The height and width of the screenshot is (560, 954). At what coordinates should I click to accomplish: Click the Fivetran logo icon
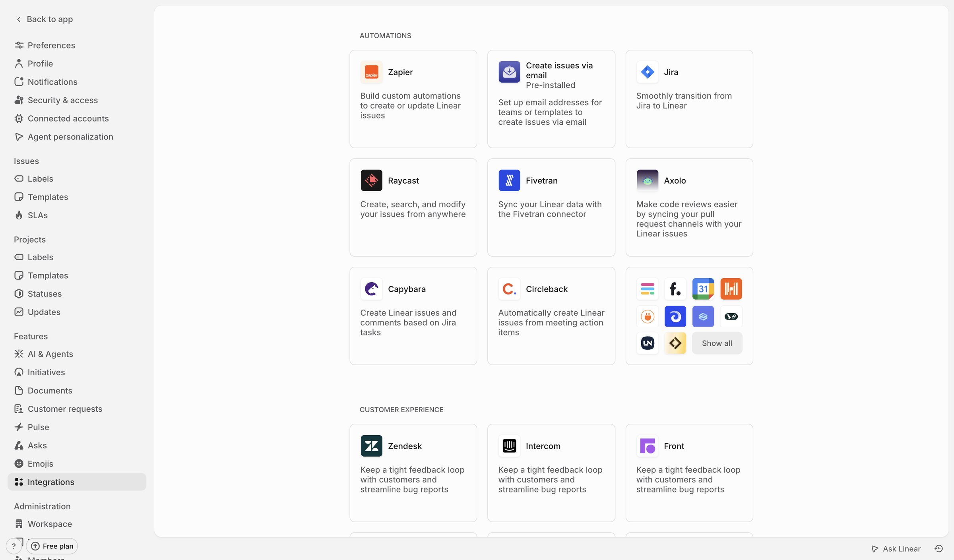509,180
